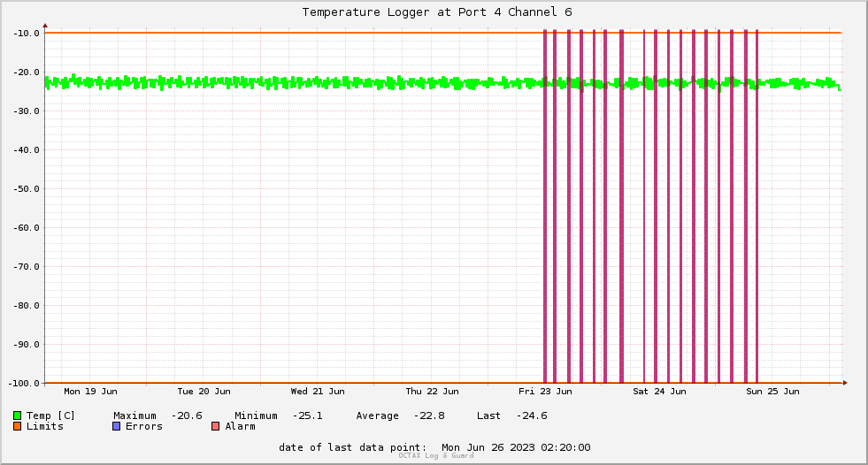This screenshot has width=868, height=465.
Task: Click the Last value -24.6
Action: (x=532, y=415)
